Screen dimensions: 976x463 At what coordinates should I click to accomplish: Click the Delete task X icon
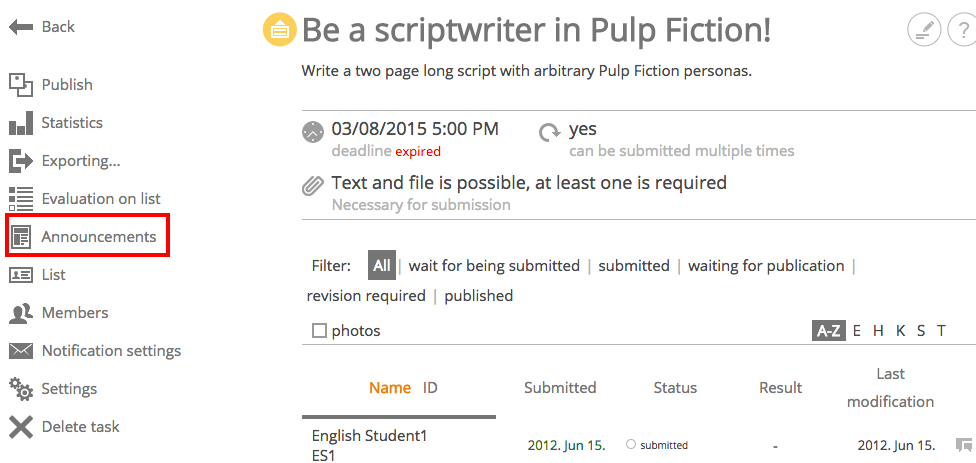(21, 427)
